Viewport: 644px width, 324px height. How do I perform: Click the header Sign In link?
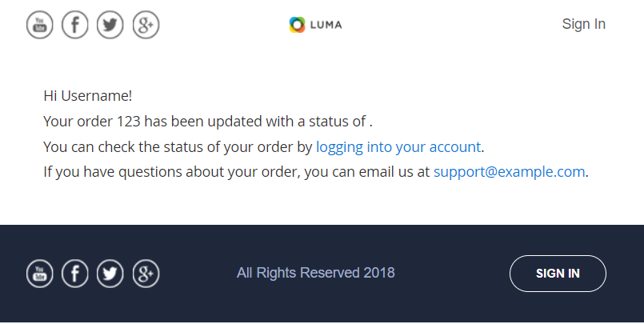[583, 24]
